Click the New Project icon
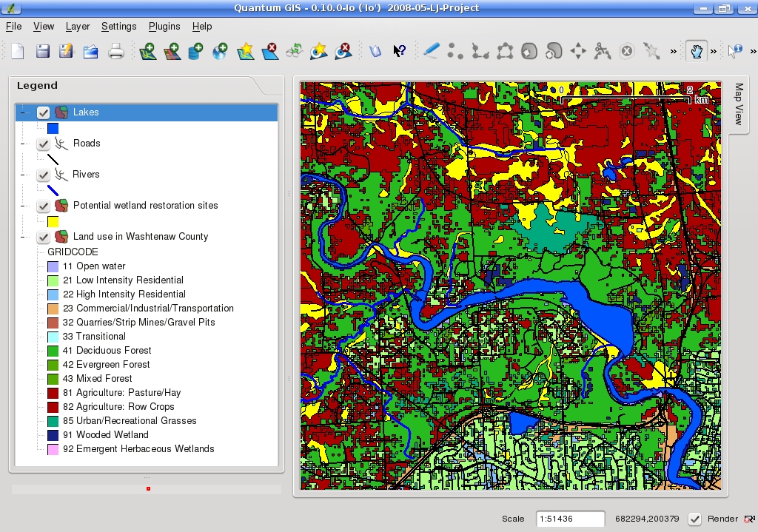 tap(17, 51)
